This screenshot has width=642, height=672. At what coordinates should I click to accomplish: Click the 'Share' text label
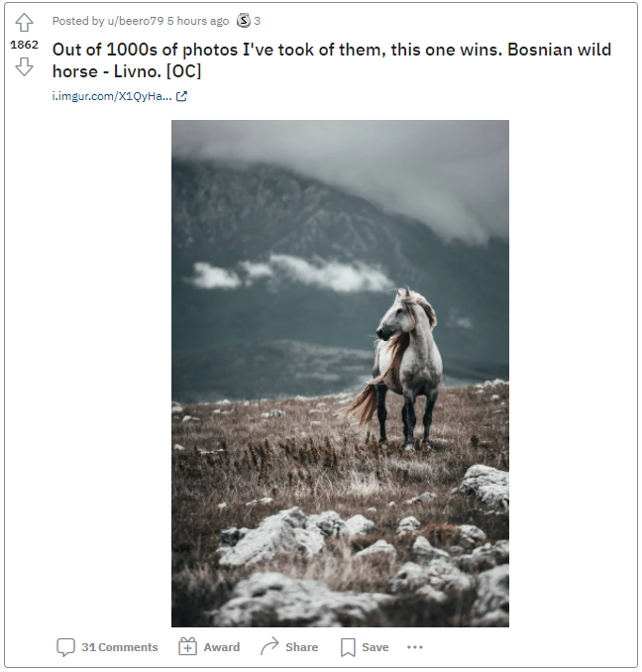pyautogui.click(x=301, y=647)
